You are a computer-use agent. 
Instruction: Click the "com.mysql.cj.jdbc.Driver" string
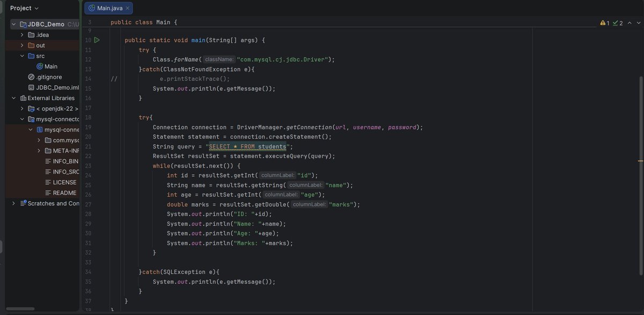(x=283, y=60)
